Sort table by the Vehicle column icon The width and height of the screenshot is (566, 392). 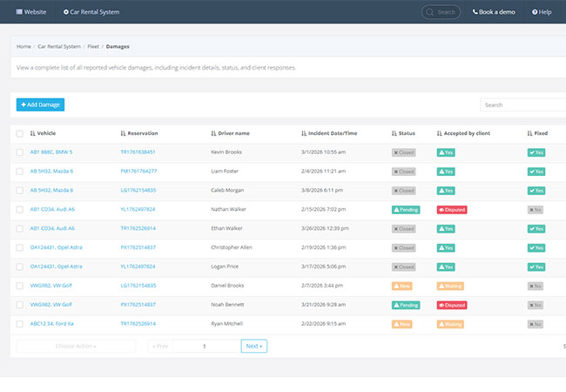[32, 133]
